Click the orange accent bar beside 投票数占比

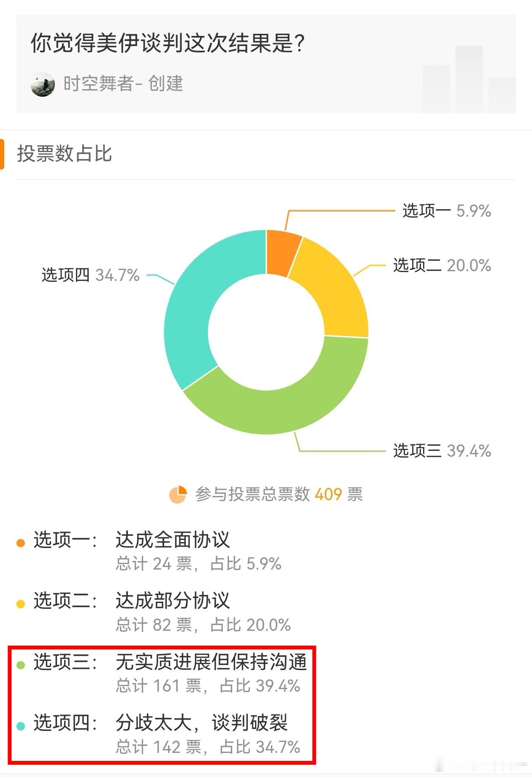click(x=3, y=154)
